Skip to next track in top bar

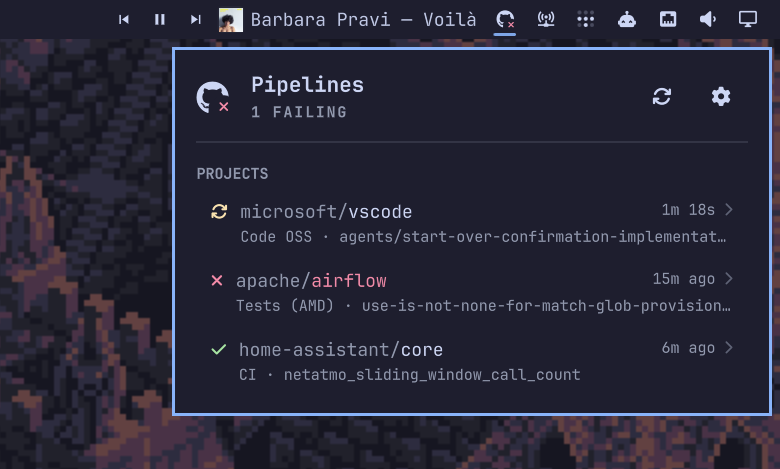coord(195,19)
